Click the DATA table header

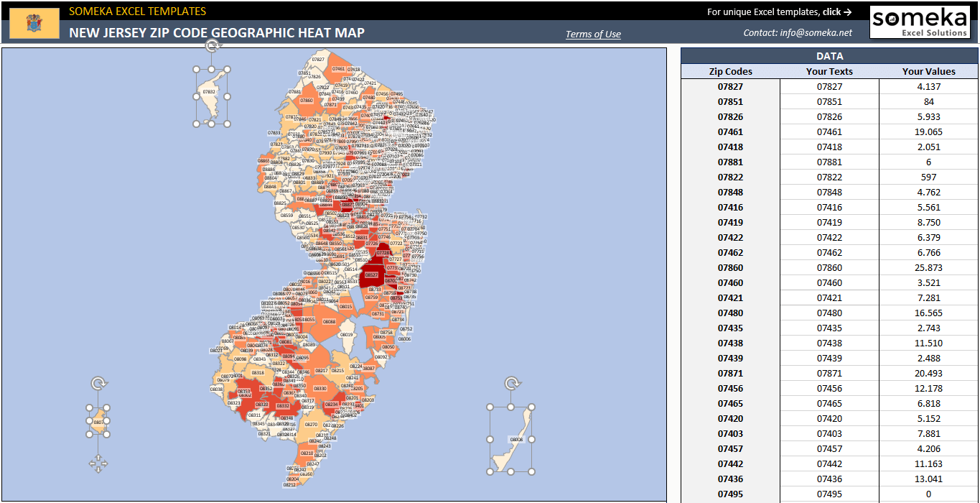829,55
